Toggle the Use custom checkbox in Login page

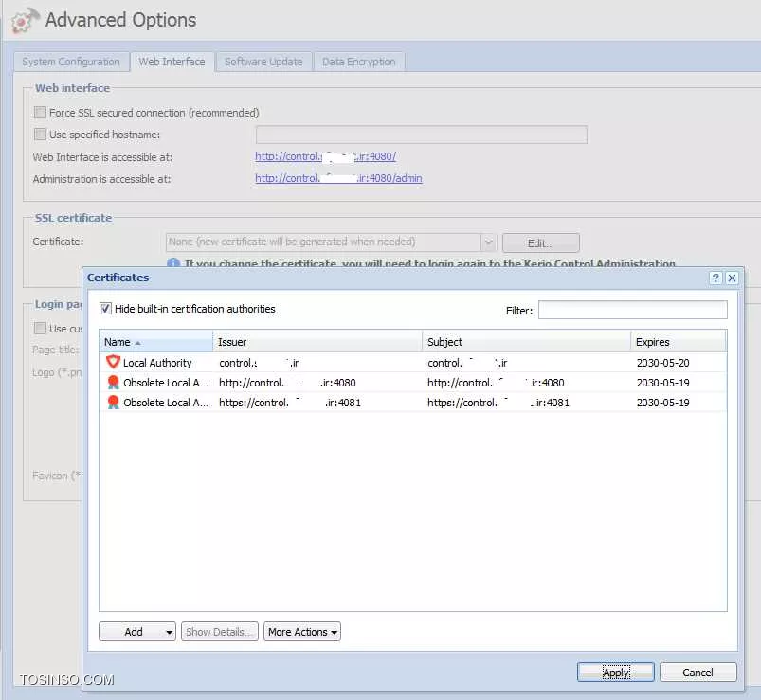[41, 328]
